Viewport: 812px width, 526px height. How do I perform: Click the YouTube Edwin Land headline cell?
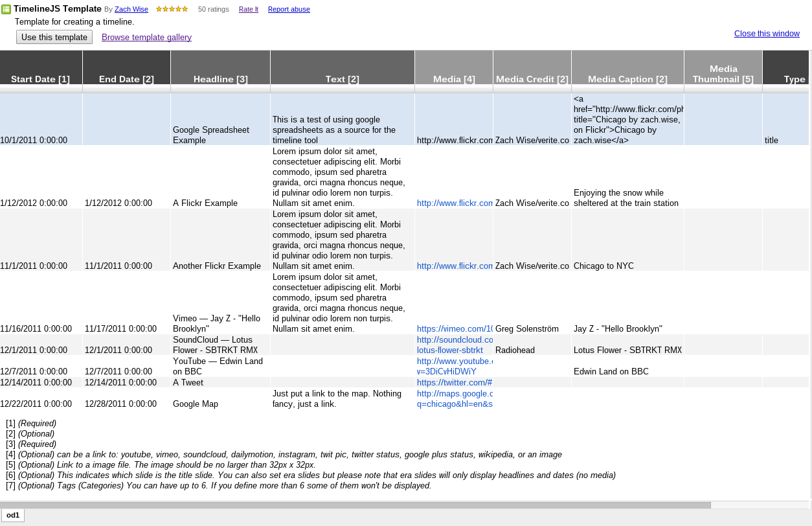(x=220, y=366)
